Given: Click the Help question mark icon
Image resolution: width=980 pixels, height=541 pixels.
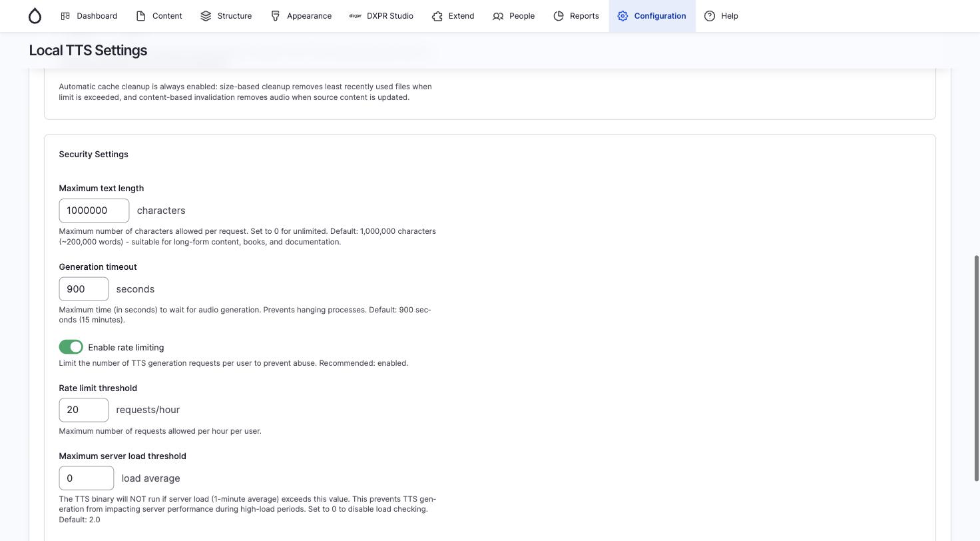Looking at the screenshot, I should click(710, 16).
